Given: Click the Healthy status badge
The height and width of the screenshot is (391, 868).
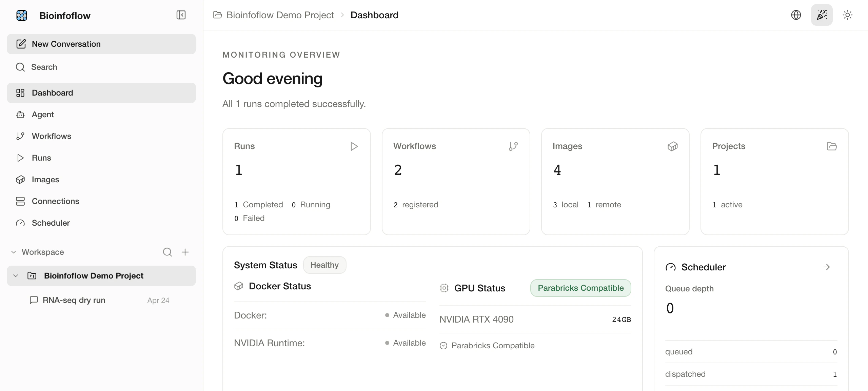Looking at the screenshot, I should click(324, 265).
